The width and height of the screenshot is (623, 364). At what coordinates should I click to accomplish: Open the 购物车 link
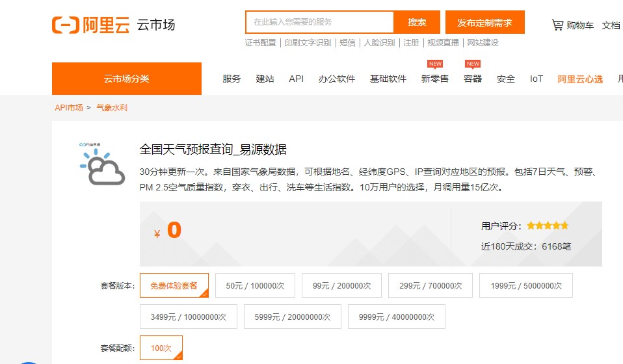580,25
